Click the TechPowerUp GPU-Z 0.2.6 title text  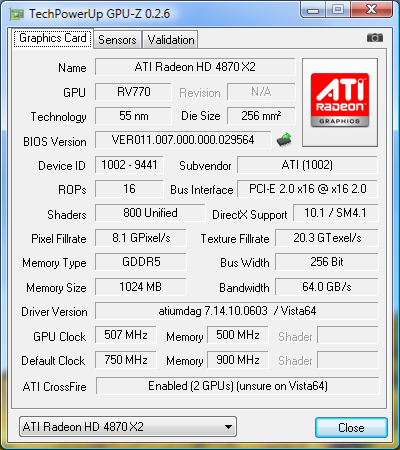(x=99, y=14)
